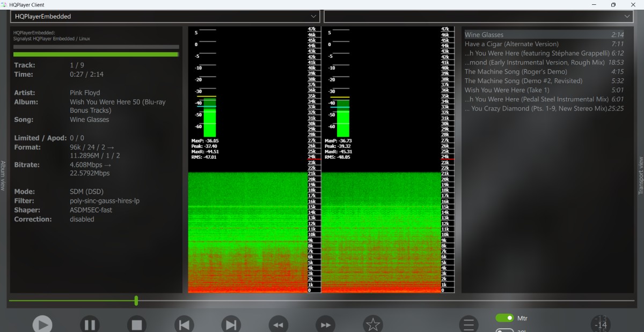Open the empty dropdown at top right
The image size is (644, 332).
tap(479, 17)
